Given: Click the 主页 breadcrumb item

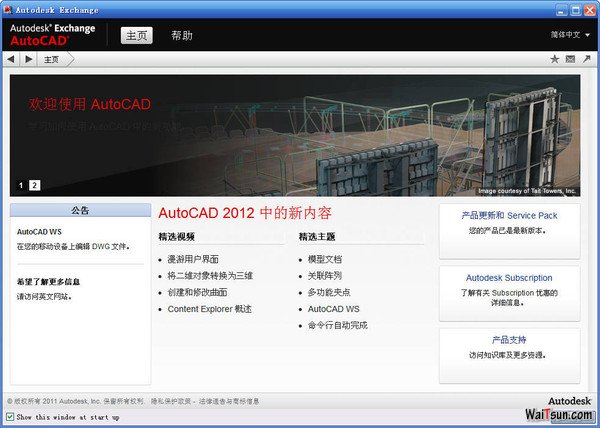Looking at the screenshot, I should click(51, 60).
